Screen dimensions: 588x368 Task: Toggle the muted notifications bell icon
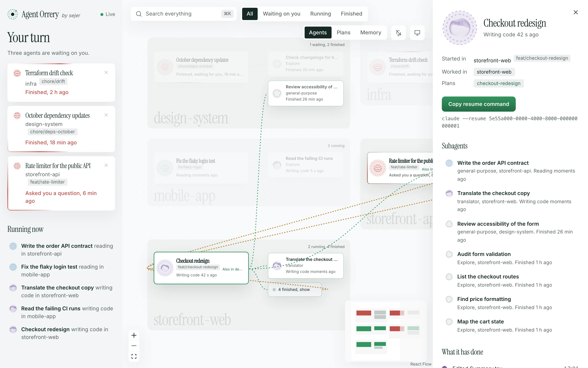pyautogui.click(x=399, y=33)
